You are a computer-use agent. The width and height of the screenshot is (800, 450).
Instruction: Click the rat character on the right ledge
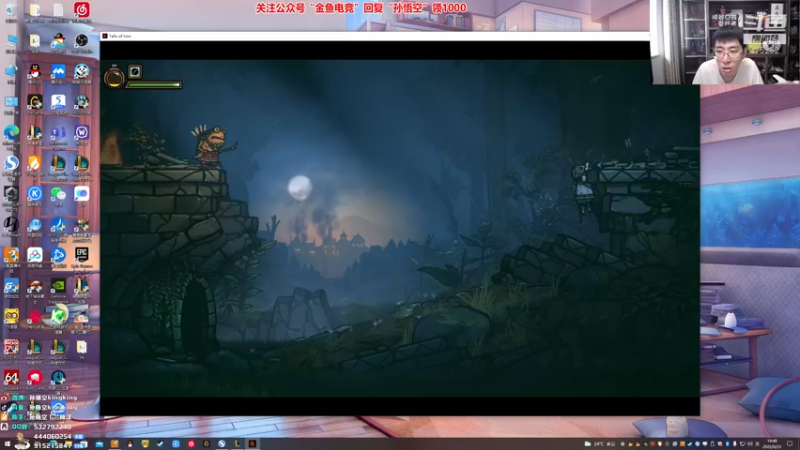[583, 189]
